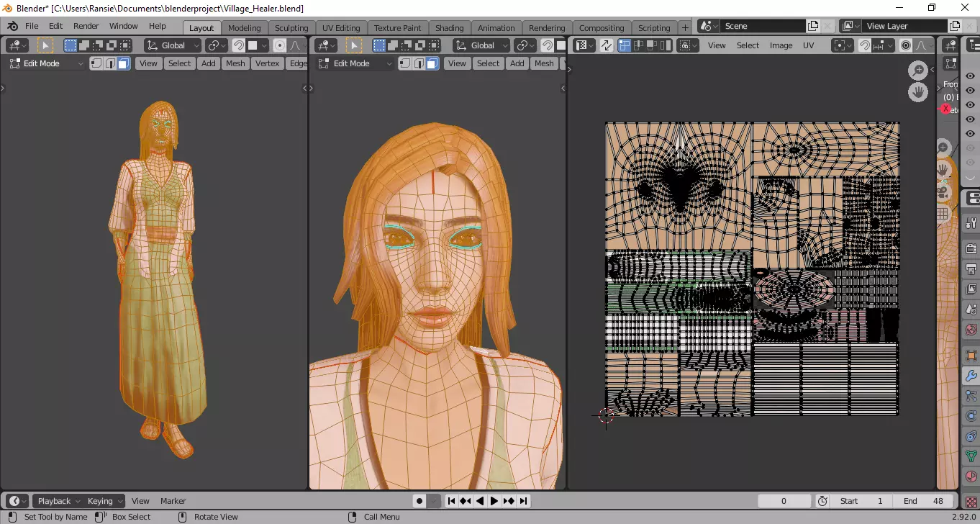Screen dimensions: 980x524
Task: Click the End frame field showing 48
Action: tap(925, 501)
